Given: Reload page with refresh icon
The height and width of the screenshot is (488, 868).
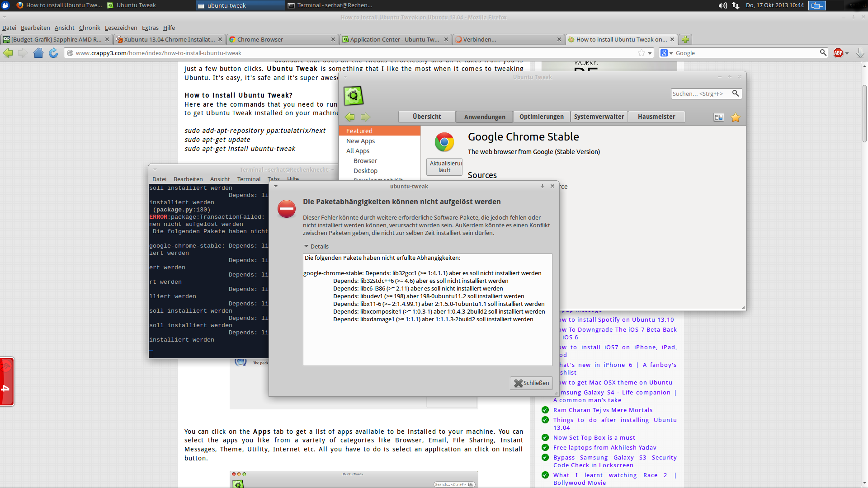Looking at the screenshot, I should point(53,53).
